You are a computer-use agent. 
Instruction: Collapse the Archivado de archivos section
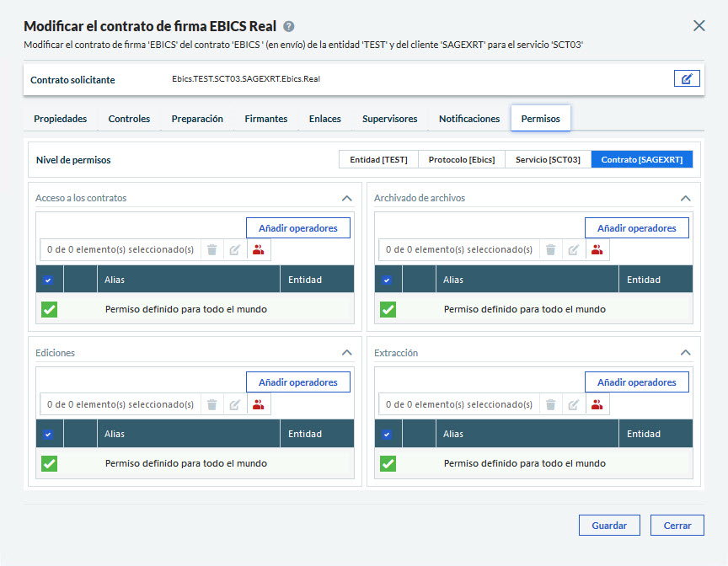[685, 198]
